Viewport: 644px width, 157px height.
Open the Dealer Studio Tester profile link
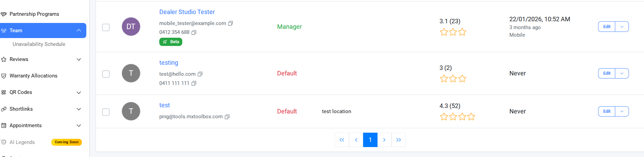pos(187,12)
